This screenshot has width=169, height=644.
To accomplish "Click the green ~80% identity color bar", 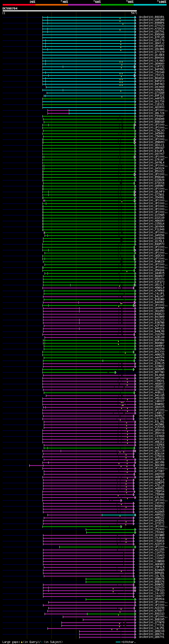I will point(117,5).
